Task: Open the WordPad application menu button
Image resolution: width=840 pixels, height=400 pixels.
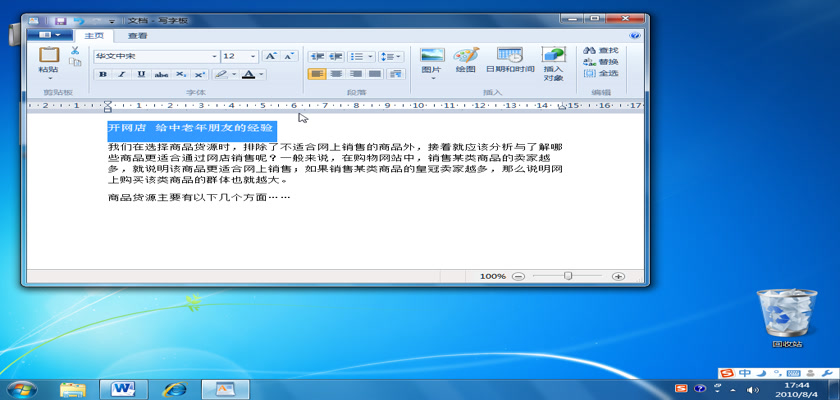Action: coord(50,35)
